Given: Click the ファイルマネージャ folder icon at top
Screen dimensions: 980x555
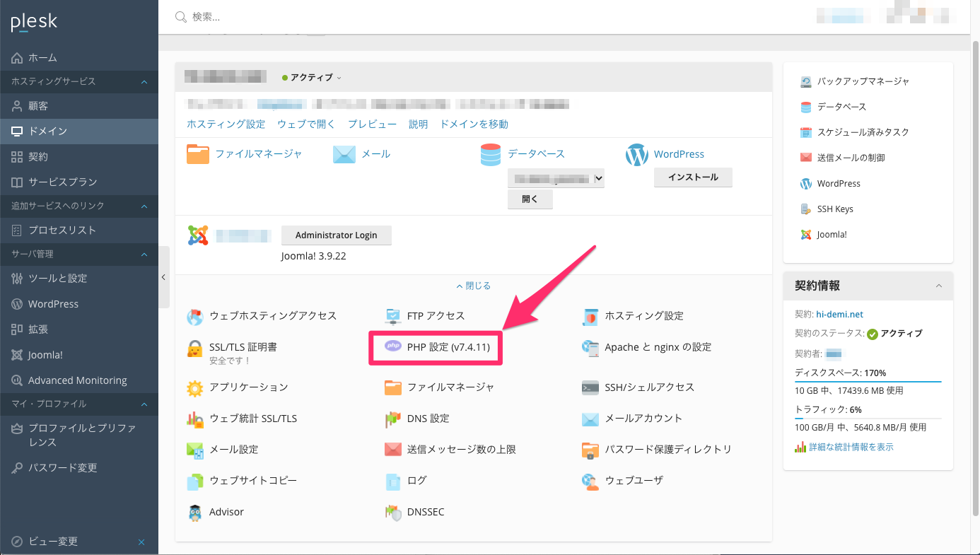Looking at the screenshot, I should tap(198, 154).
